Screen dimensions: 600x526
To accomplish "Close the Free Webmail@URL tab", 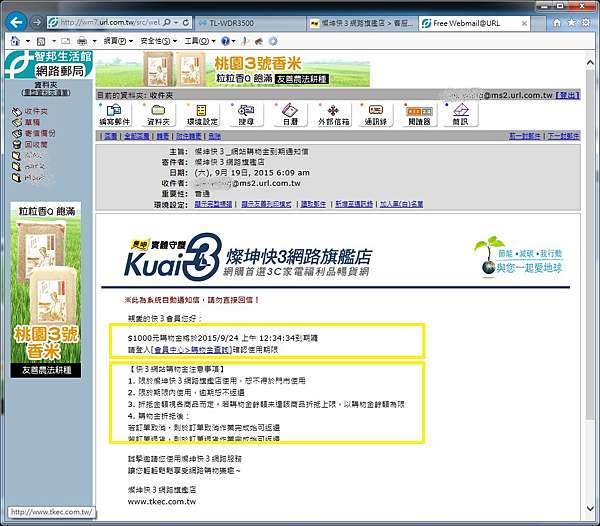I will tap(524, 23).
